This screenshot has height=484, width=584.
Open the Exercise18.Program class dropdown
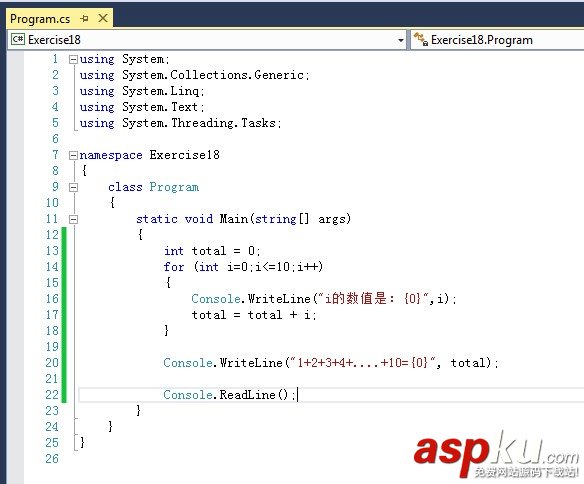pos(498,40)
